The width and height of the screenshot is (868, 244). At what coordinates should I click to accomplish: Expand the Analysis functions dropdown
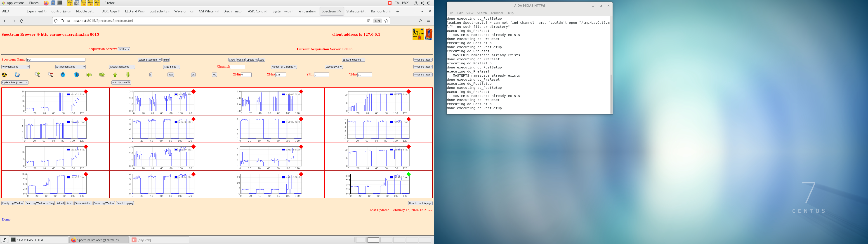[x=122, y=67]
